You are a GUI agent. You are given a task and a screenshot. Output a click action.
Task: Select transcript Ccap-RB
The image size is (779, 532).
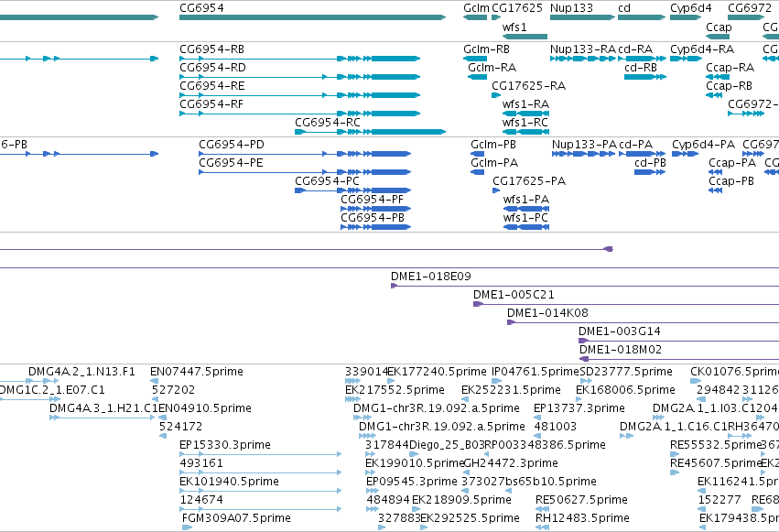[714, 95]
